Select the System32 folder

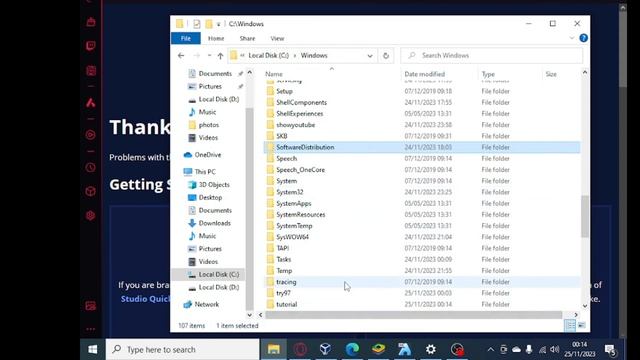[289, 192]
